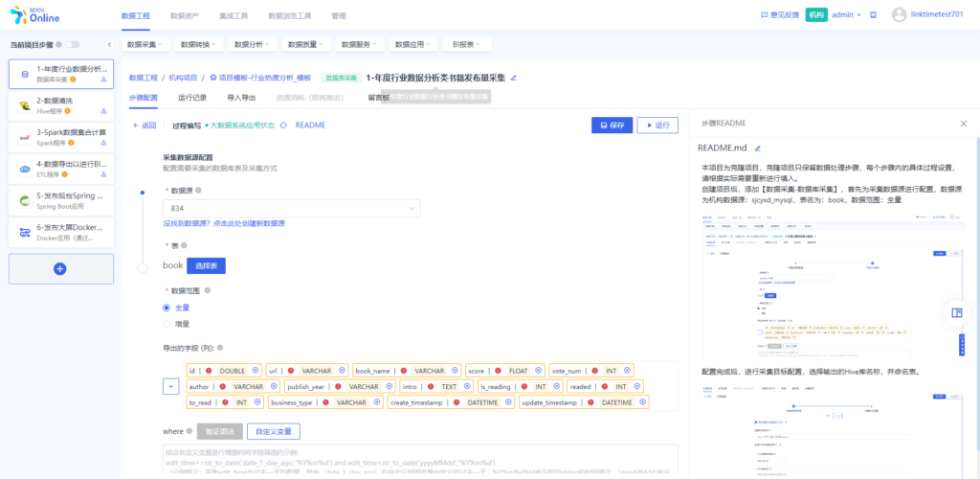
Task: Click the Spring icon of step 5
Action: (25, 201)
